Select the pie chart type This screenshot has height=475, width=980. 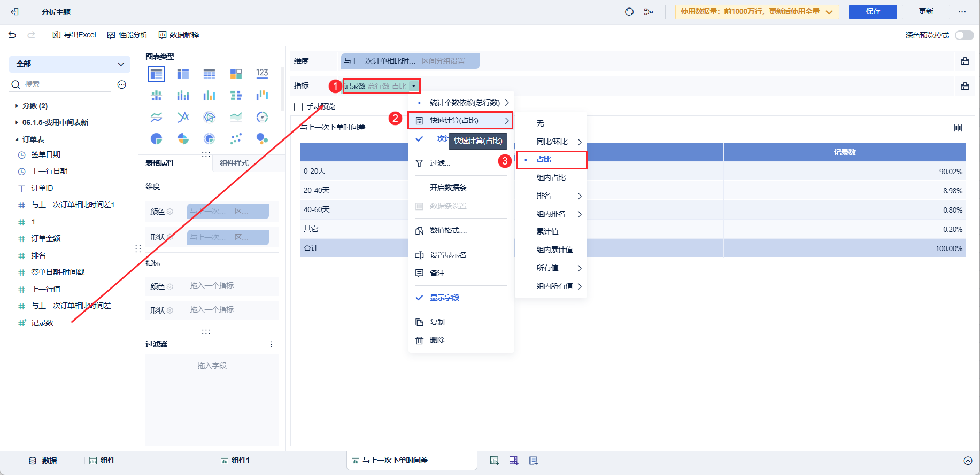coord(156,139)
